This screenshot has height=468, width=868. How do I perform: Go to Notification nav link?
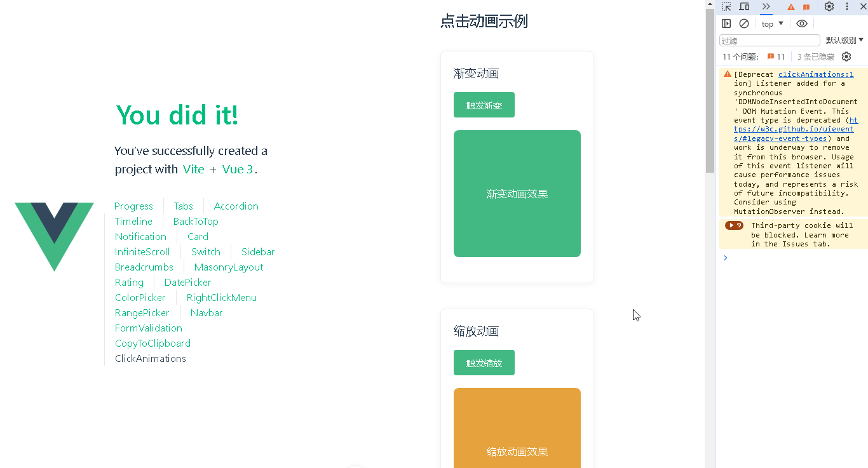pyautogui.click(x=140, y=236)
